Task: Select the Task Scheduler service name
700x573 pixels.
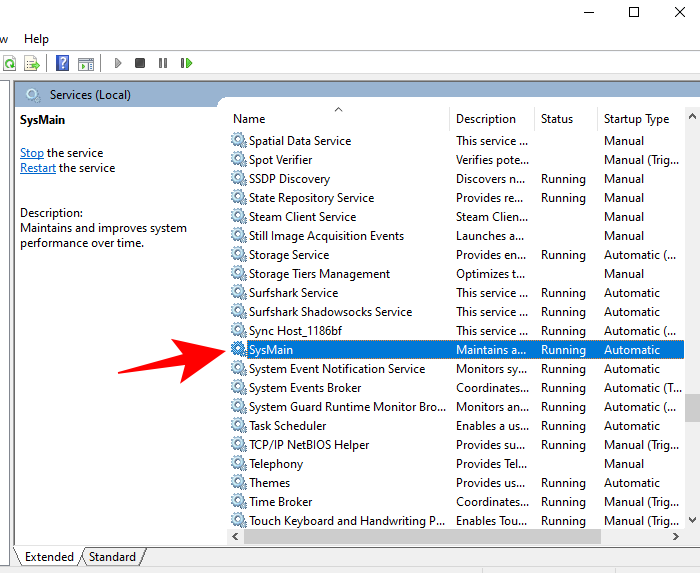Action: coord(288,426)
